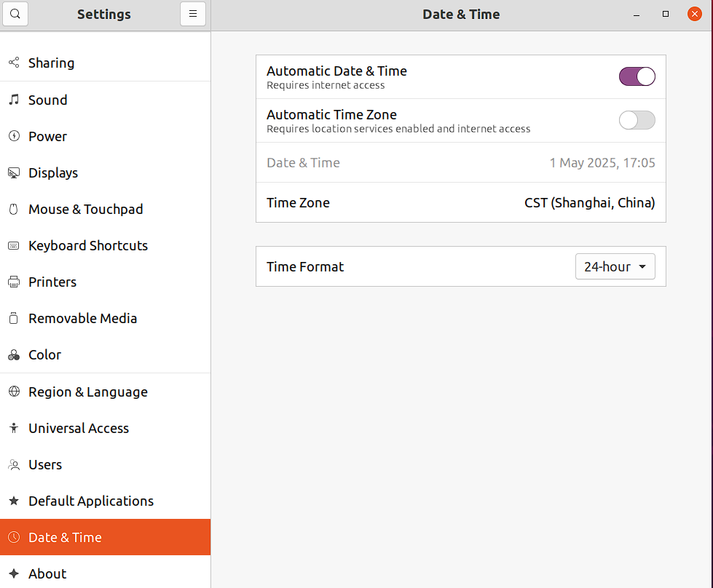Open Default Applications in the sidebar
Image resolution: width=713 pixels, height=588 pixels.
click(91, 501)
